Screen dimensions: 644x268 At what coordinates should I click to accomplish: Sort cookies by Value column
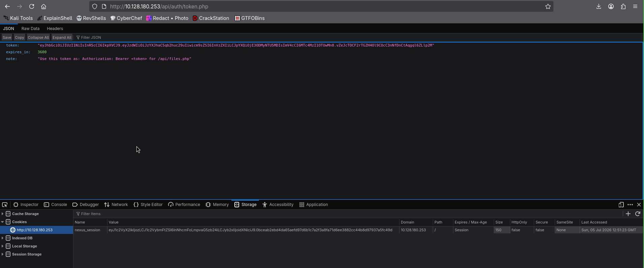tap(253, 222)
